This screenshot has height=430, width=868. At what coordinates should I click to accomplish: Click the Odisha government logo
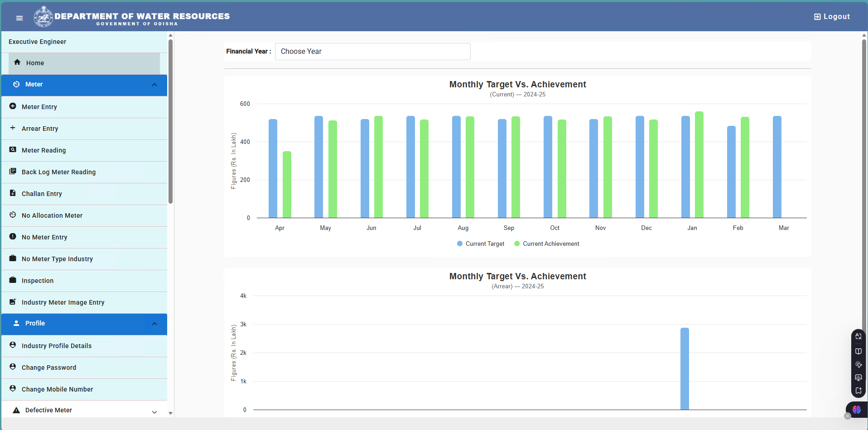[x=43, y=17]
